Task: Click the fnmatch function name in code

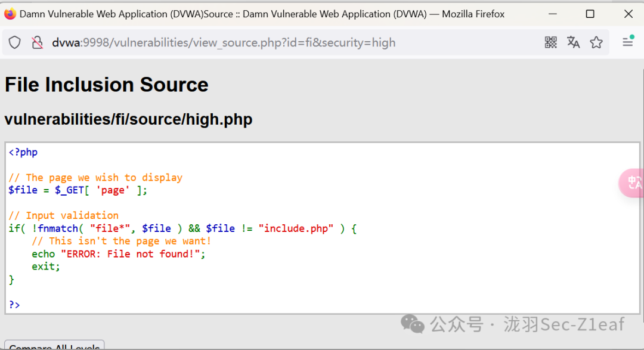Action: [57, 228]
